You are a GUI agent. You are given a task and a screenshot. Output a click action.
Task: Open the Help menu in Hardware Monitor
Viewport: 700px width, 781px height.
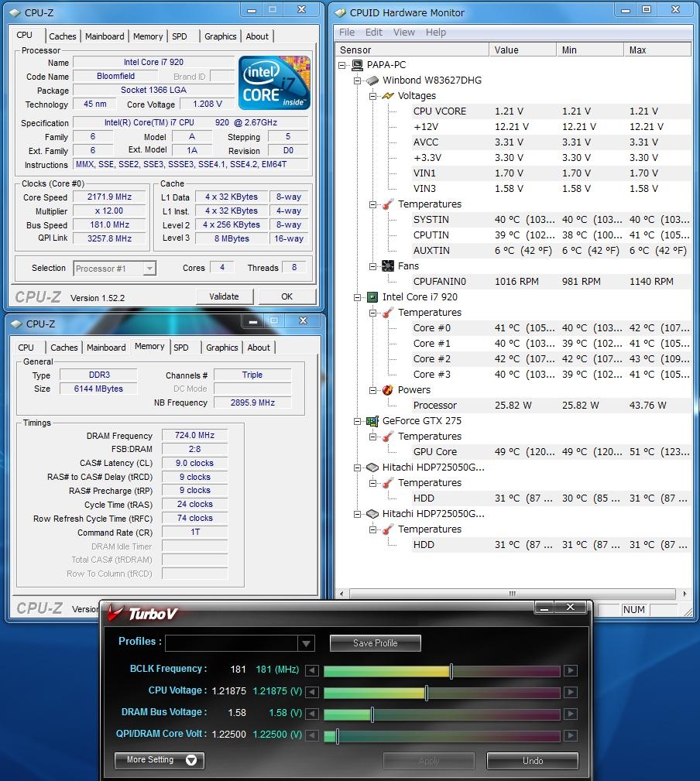click(x=435, y=33)
